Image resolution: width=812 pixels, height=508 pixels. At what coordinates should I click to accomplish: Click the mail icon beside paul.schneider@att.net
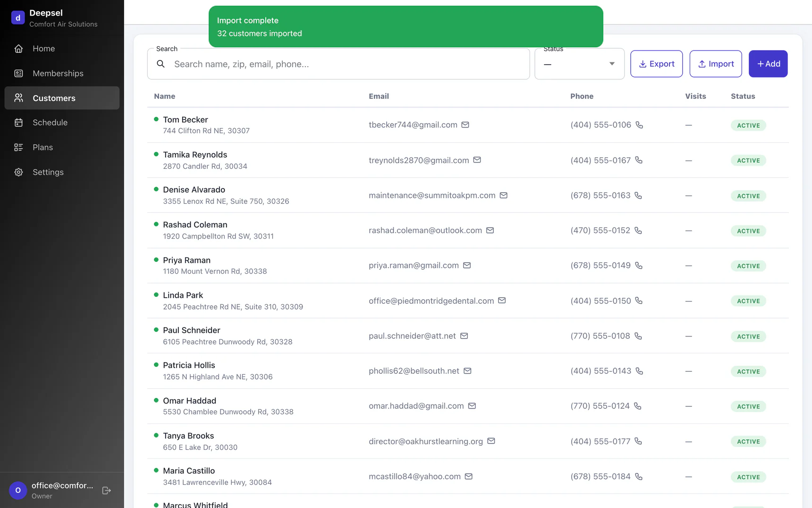point(464,336)
